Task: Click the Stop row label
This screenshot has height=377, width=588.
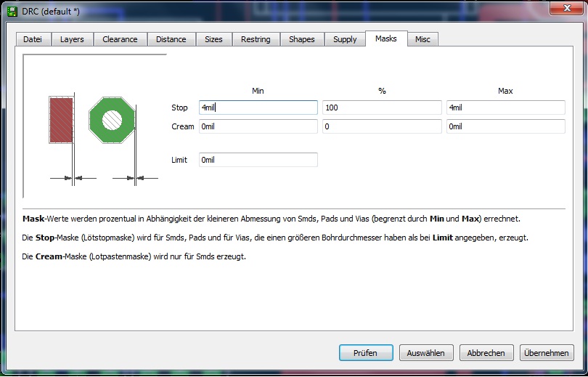Action: click(179, 108)
